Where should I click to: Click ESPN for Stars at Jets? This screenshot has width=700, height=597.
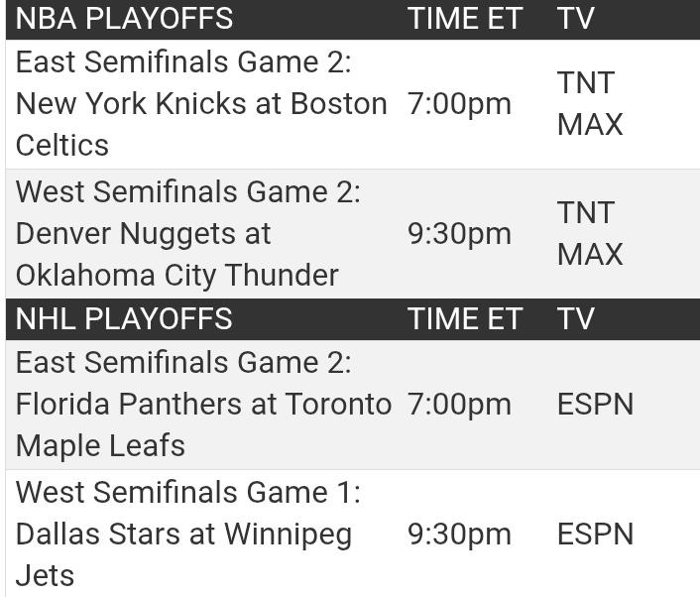coord(596,535)
